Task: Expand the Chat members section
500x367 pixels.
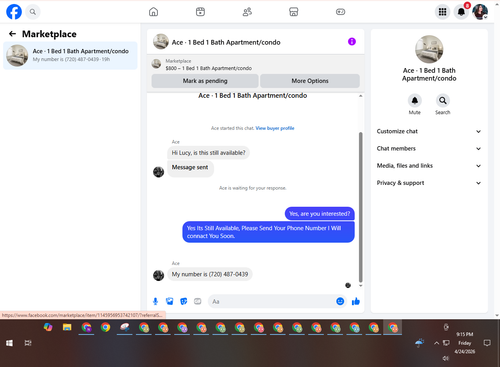Action: 429,149
